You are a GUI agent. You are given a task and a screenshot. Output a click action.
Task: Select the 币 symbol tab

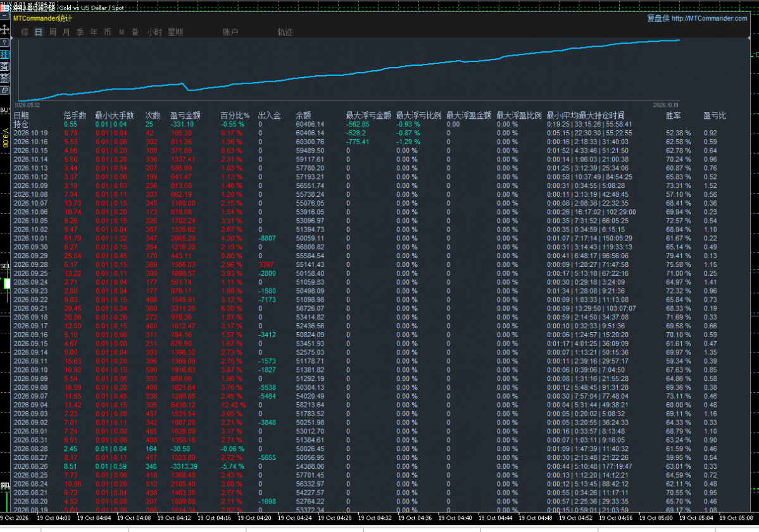click(x=108, y=32)
